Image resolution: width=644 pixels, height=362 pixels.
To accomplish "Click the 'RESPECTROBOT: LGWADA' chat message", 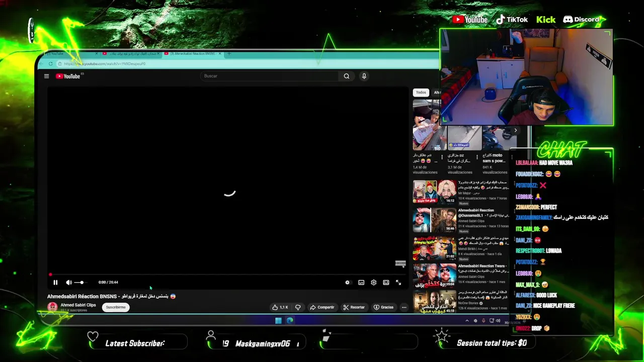I will [x=538, y=251].
